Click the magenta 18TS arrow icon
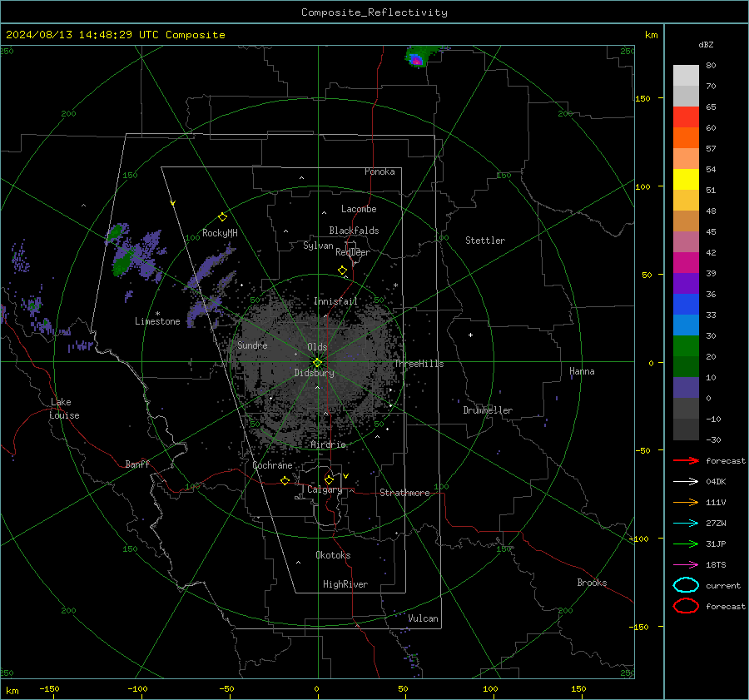 (x=686, y=565)
